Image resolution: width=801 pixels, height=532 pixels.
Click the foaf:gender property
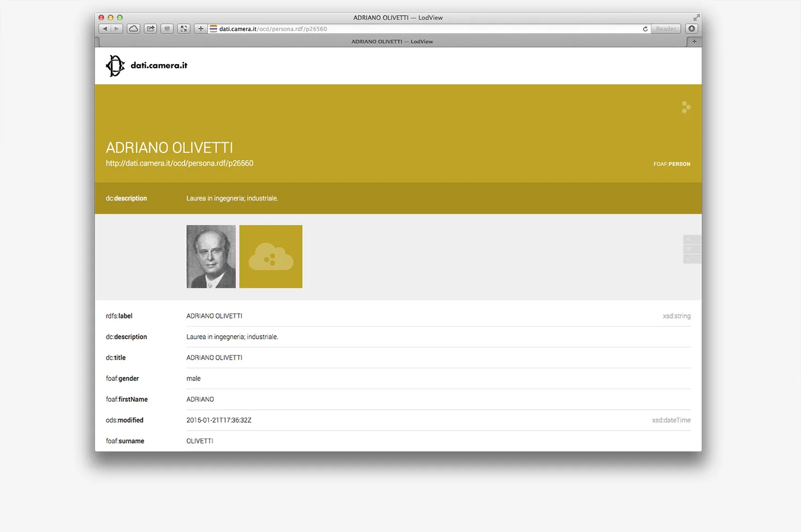[x=122, y=378]
